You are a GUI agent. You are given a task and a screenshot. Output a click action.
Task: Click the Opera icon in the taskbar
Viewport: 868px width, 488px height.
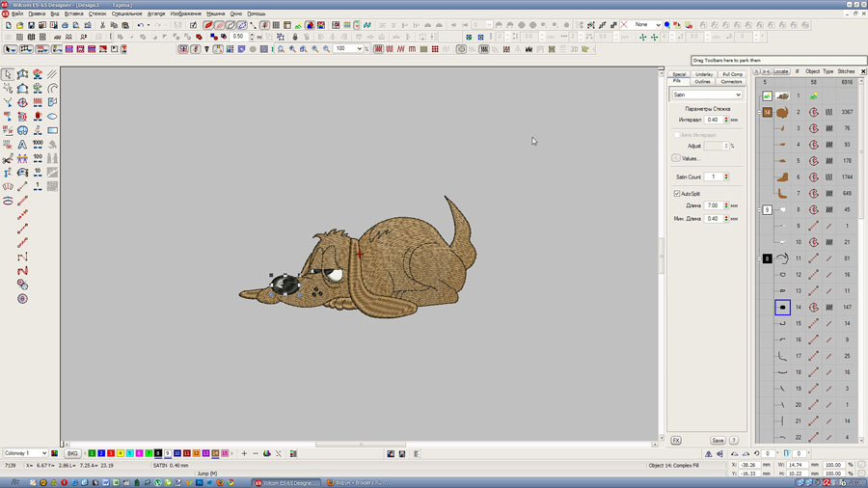[x=65, y=482]
